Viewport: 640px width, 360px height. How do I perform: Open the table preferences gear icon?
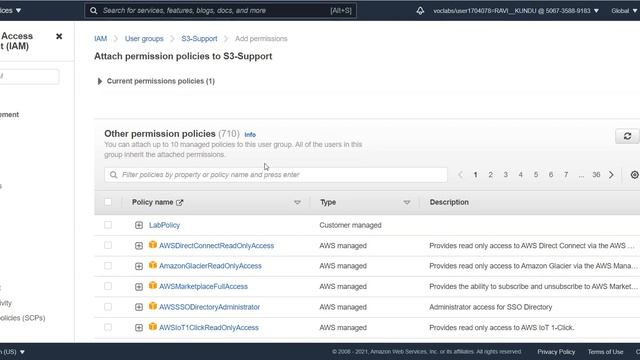[634, 175]
